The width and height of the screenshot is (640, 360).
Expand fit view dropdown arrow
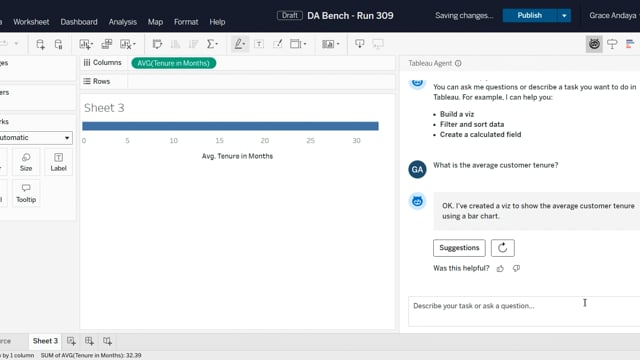tap(305, 44)
